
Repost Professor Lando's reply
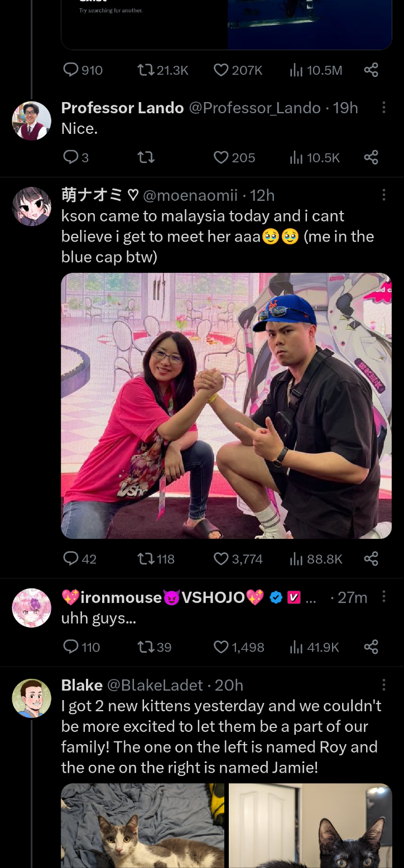(146, 158)
